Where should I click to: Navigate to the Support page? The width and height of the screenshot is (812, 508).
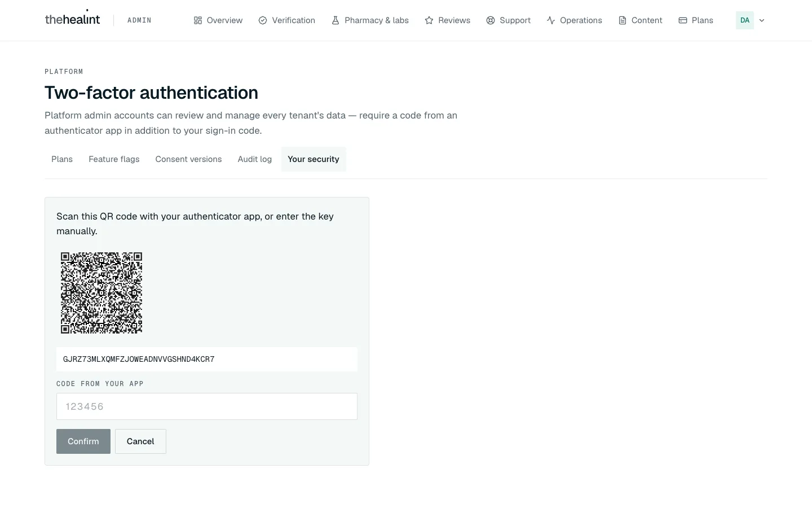(x=509, y=20)
